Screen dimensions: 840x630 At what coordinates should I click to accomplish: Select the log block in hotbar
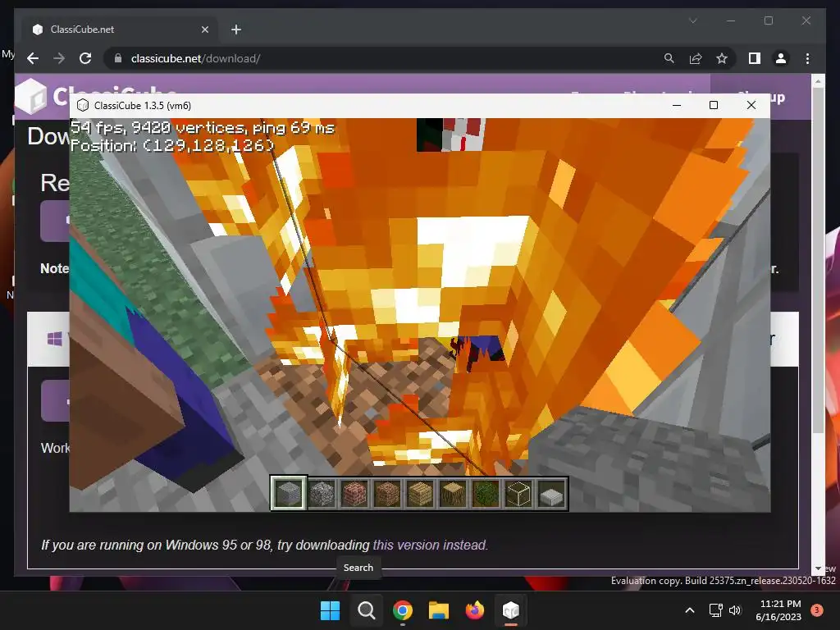tap(453, 493)
